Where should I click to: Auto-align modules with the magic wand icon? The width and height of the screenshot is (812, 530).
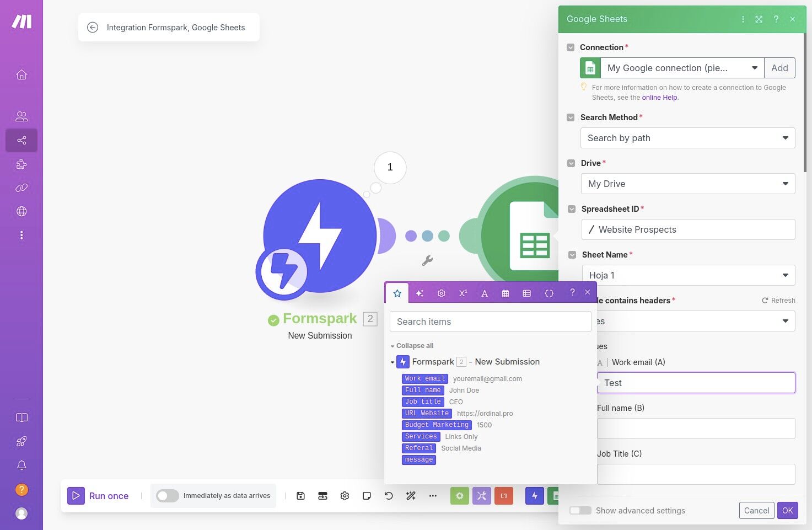411,496
